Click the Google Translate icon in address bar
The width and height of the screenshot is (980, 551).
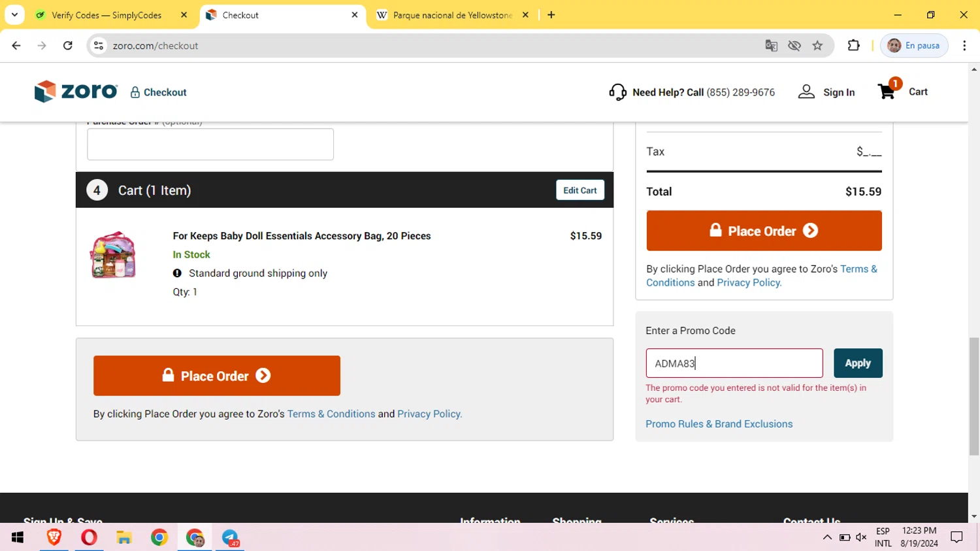(x=772, y=46)
